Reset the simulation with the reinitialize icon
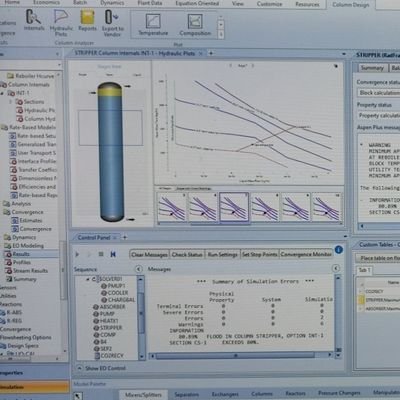Viewport: 400px width, 400px height. [x=113, y=254]
